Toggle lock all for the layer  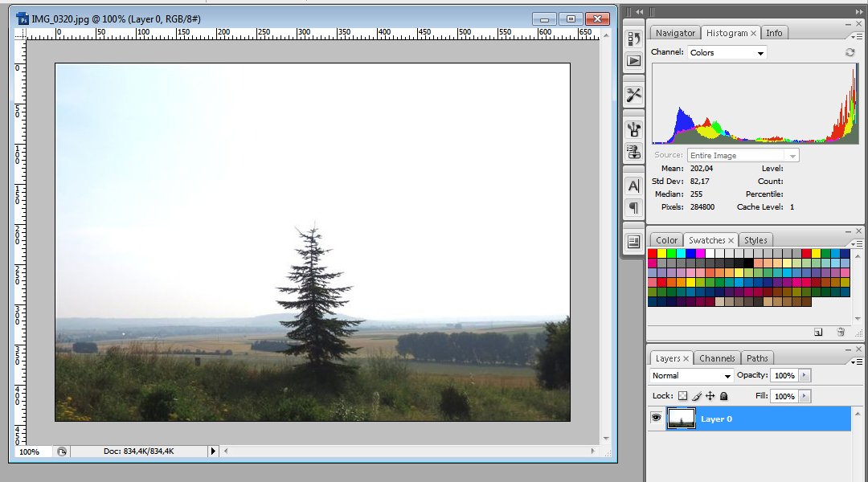click(723, 396)
